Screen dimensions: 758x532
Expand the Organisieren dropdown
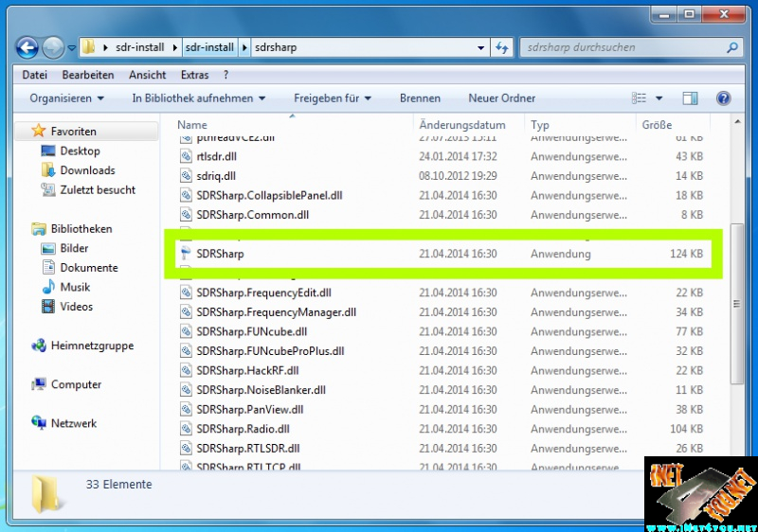(66, 98)
